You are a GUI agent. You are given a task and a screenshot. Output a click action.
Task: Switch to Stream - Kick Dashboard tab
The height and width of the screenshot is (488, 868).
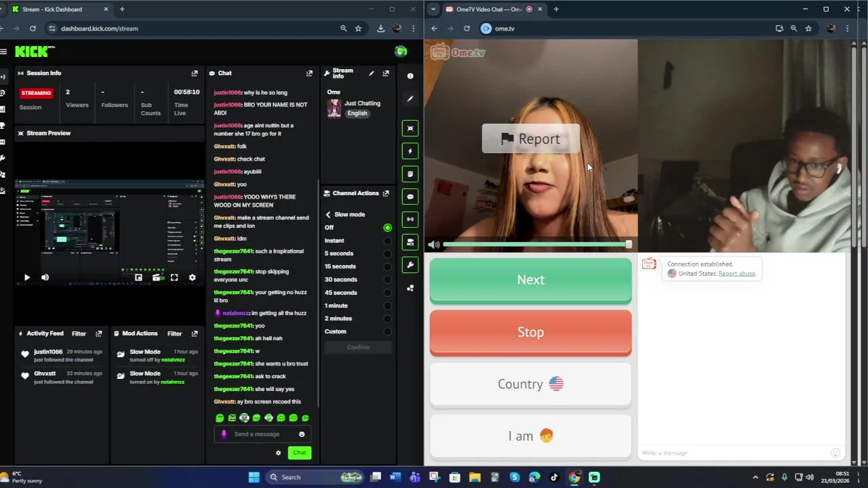click(x=60, y=9)
